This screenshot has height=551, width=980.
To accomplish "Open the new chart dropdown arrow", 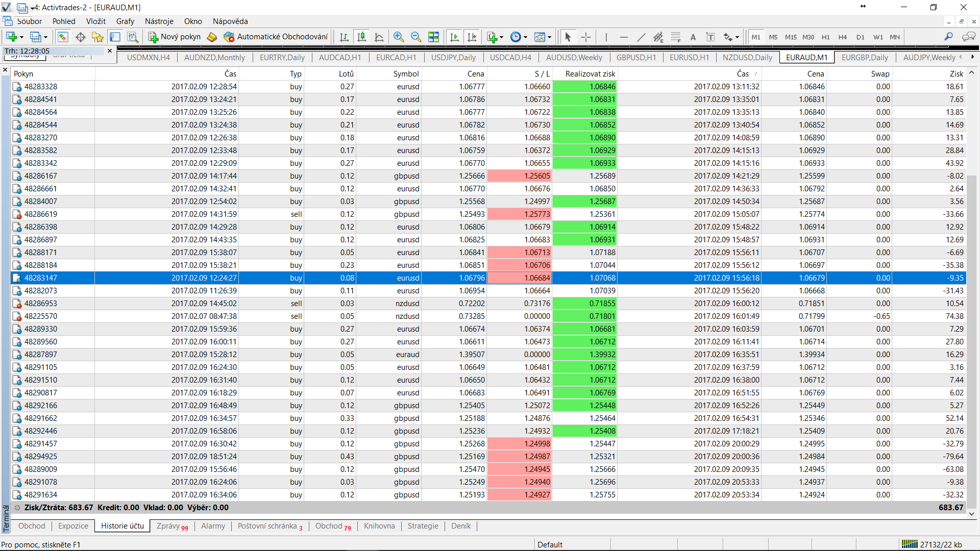I will (21, 37).
